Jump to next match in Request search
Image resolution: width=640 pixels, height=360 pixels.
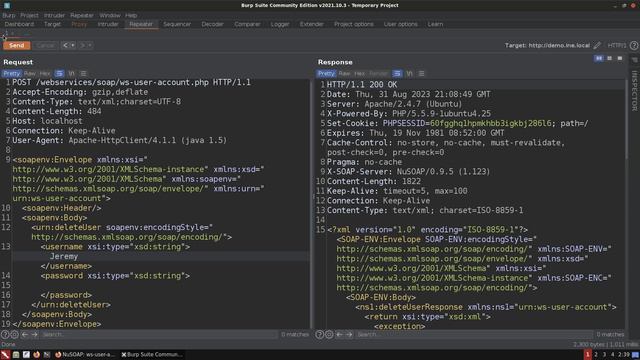pos(35,335)
